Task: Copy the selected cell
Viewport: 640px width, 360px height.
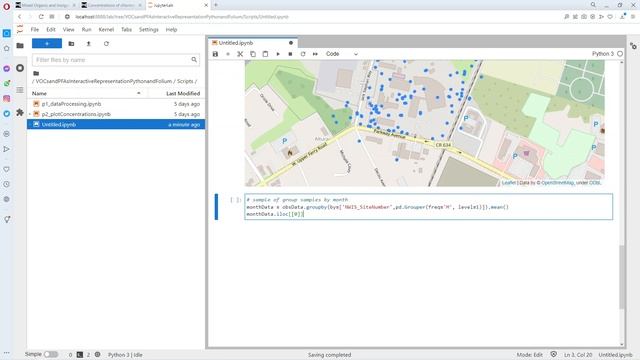Action: 253,54
